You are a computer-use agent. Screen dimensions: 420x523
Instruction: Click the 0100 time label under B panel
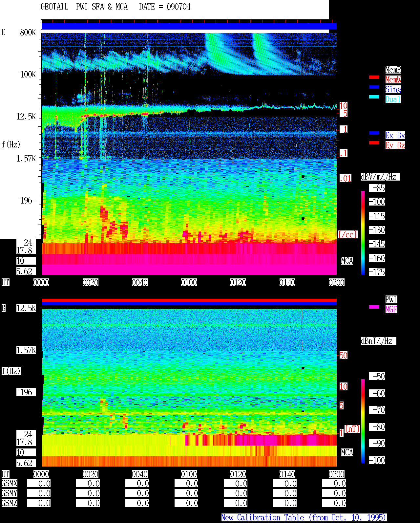point(189,474)
